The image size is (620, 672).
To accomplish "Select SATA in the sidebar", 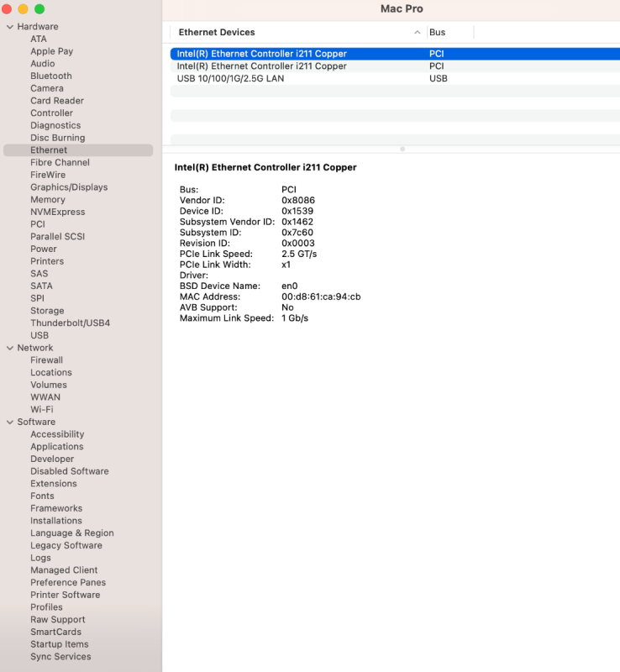I will click(x=41, y=286).
